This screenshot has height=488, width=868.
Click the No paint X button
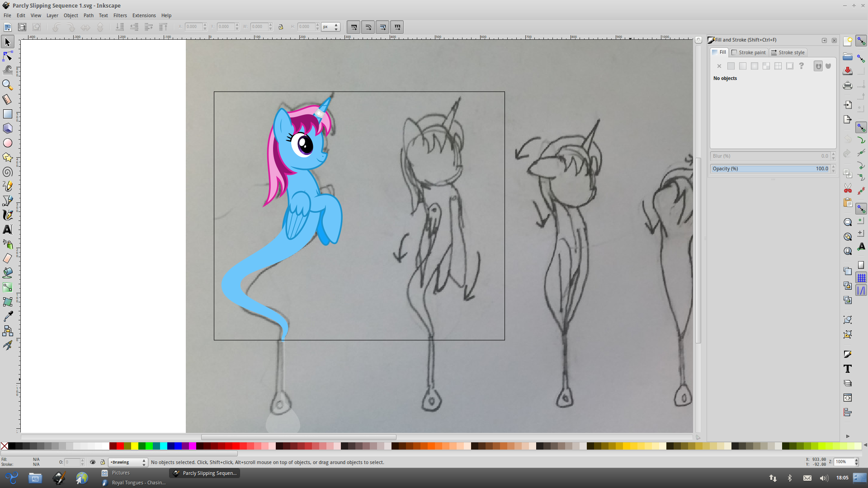pyautogui.click(x=719, y=66)
